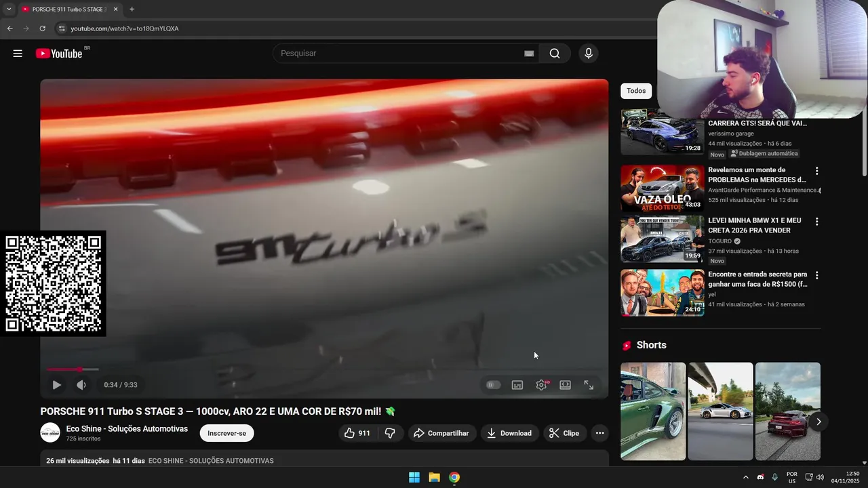Switch the POR US keyboard language
Viewport: 868px width, 488px height.
(792, 477)
